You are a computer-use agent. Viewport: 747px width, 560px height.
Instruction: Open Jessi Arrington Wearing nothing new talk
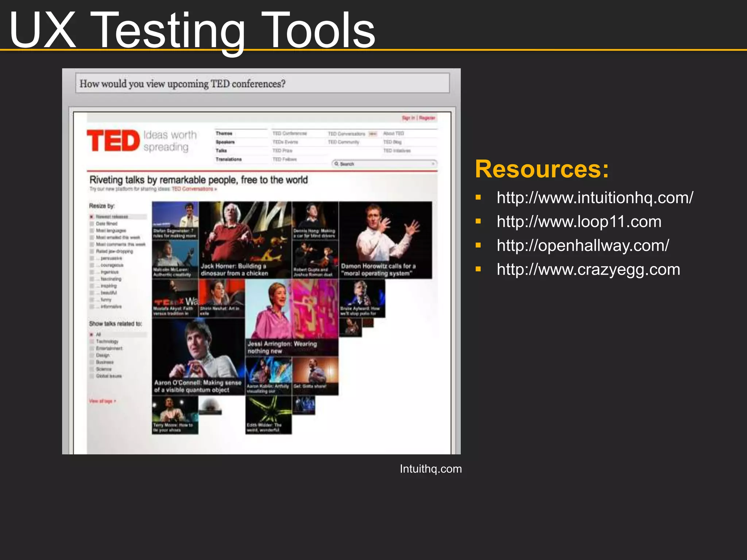[x=292, y=318]
